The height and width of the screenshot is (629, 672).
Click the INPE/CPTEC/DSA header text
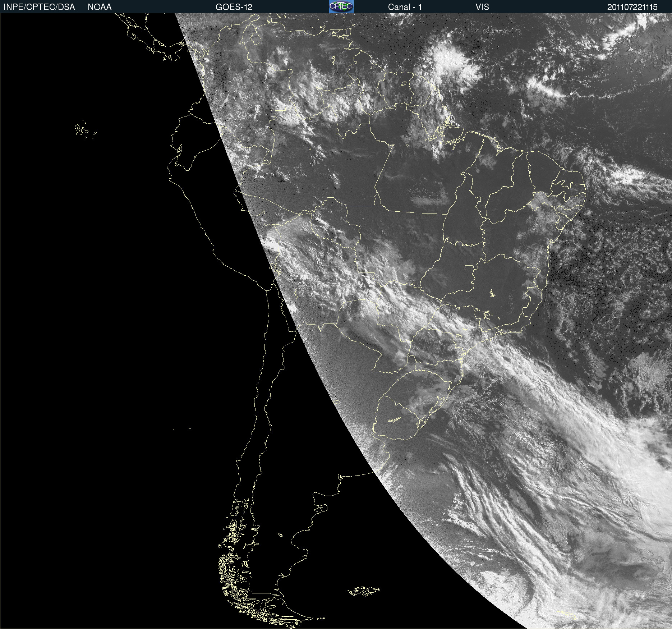[39, 7]
